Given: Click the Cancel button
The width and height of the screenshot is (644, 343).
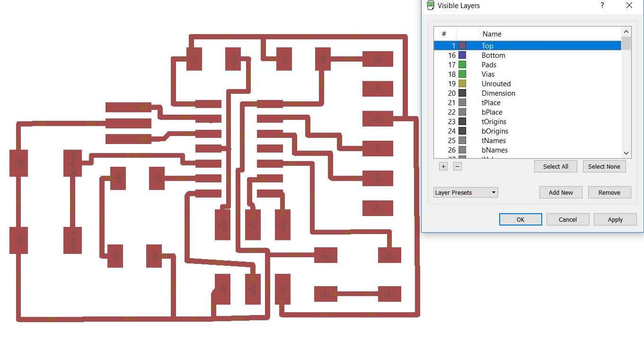Looking at the screenshot, I should tap(568, 219).
